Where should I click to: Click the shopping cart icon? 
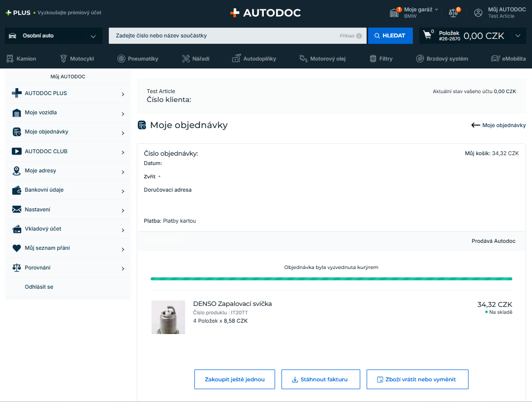427,35
